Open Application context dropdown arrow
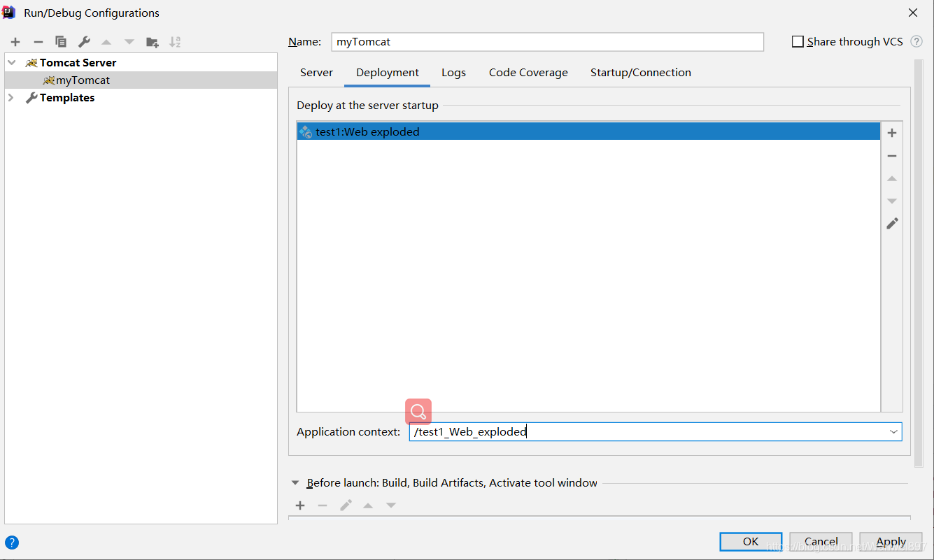Screen dimensions: 934x560 [x=893, y=432]
